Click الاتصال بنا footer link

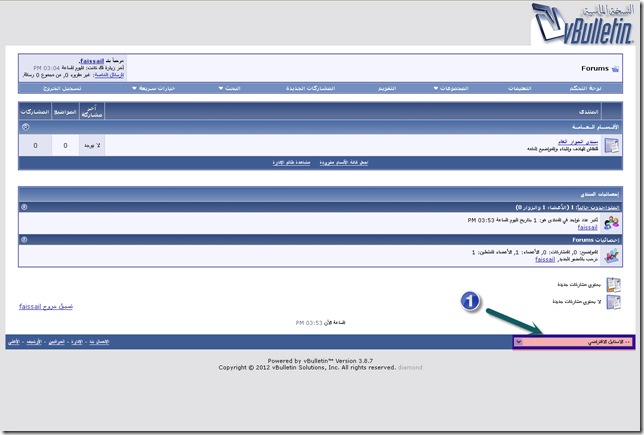click(x=99, y=342)
